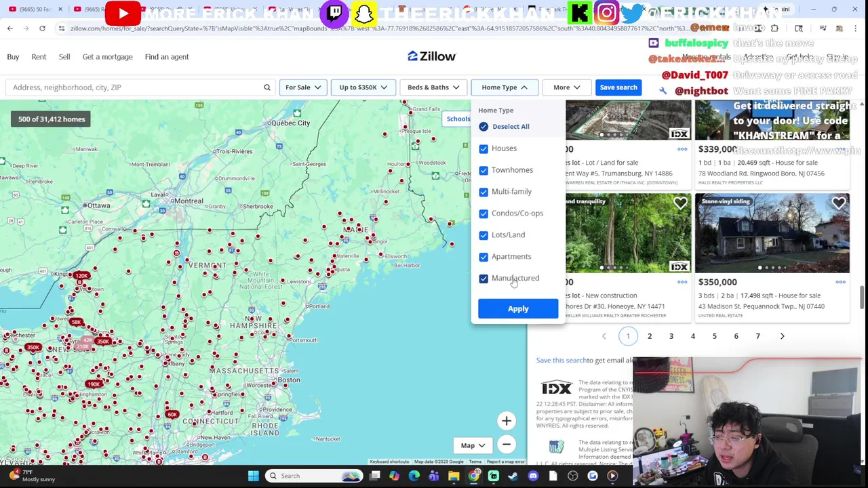Uncheck the Manufactured home type
The height and width of the screenshot is (488, 868).
[484, 279]
